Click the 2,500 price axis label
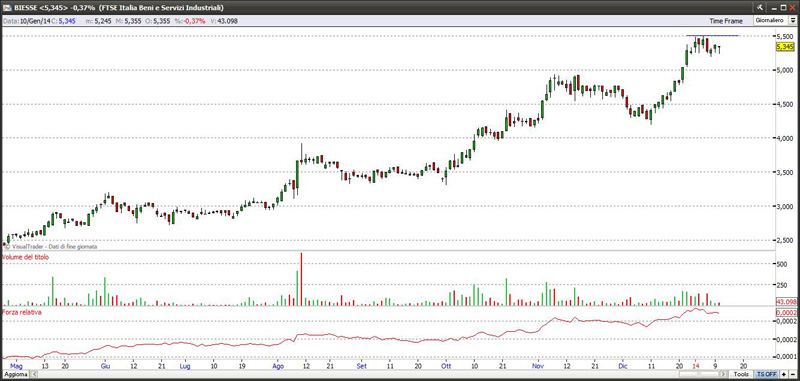Viewport: 800px width, 381px height. (x=784, y=240)
